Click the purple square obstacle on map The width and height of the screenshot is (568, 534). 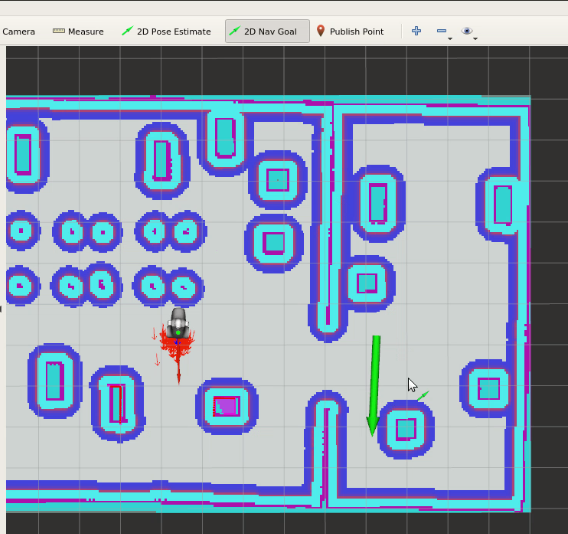click(x=227, y=406)
